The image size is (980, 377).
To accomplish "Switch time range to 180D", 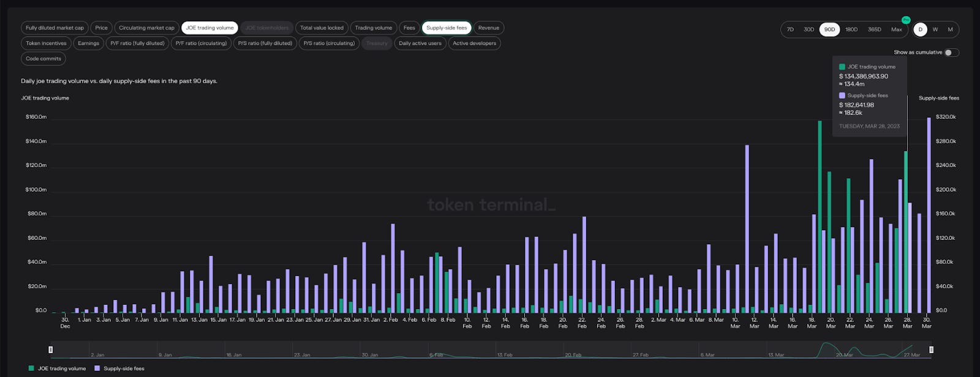I will (x=851, y=29).
